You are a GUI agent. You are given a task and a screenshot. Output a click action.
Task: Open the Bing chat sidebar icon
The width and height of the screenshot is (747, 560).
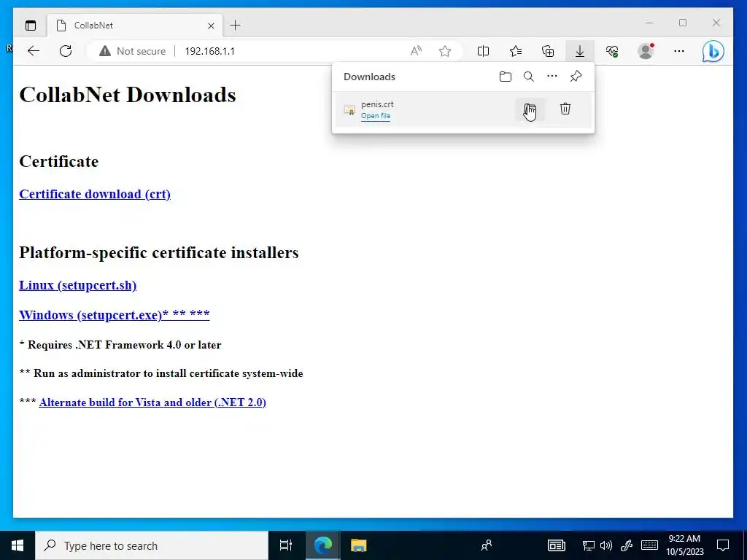713,51
